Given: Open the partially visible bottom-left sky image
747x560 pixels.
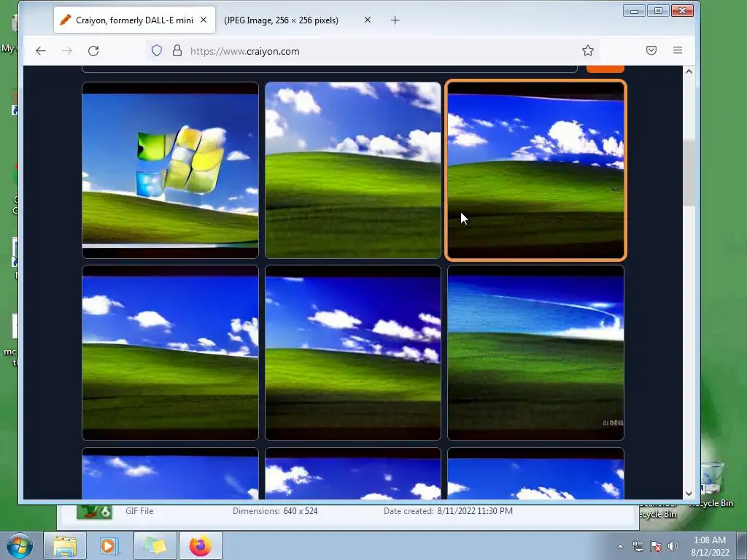Looking at the screenshot, I should click(x=170, y=473).
